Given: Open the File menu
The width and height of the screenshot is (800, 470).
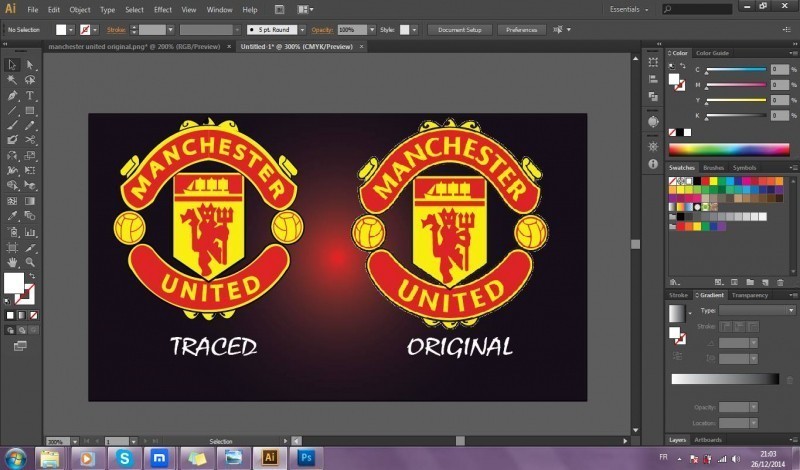Looking at the screenshot, I should point(33,10).
